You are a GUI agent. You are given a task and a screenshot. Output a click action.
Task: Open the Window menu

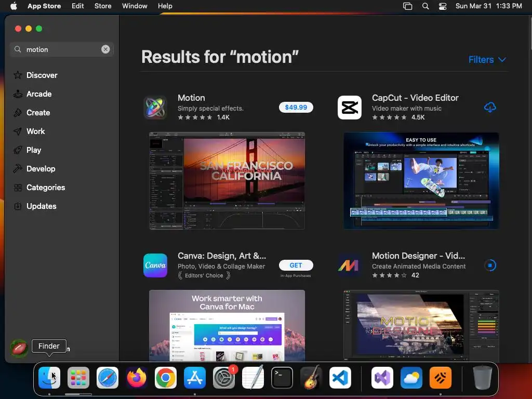pos(135,6)
